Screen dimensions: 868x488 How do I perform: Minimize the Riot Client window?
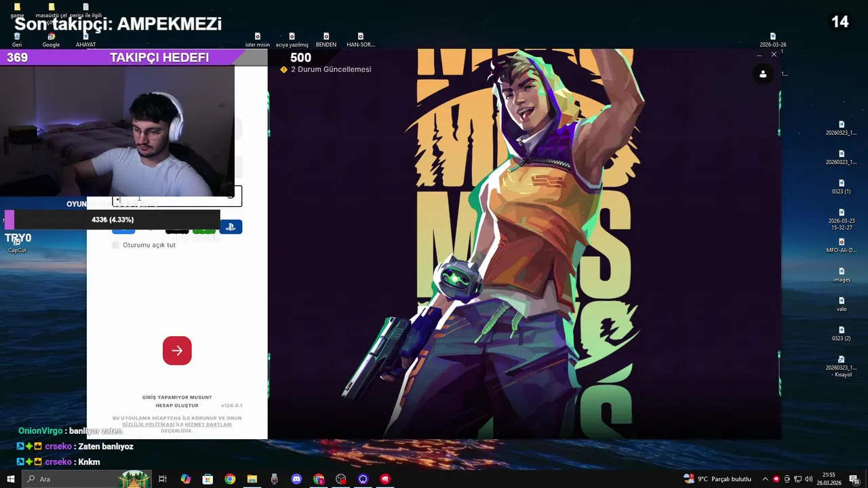[x=759, y=54]
